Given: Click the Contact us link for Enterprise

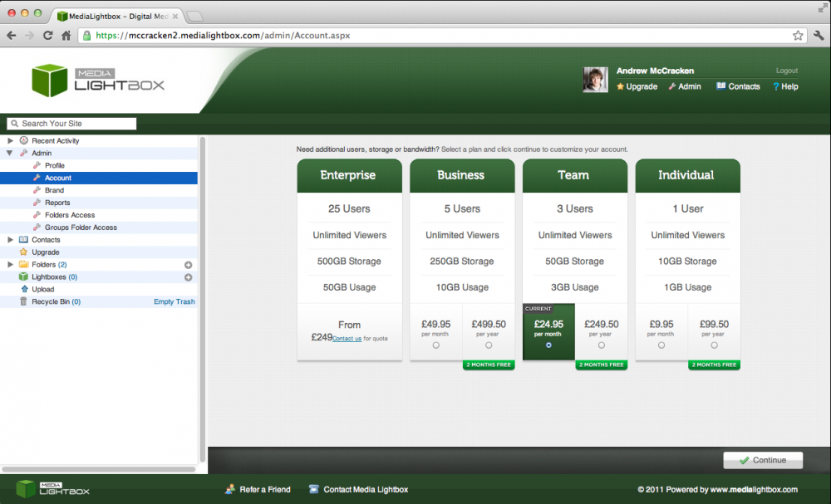Looking at the screenshot, I should pyautogui.click(x=347, y=339).
